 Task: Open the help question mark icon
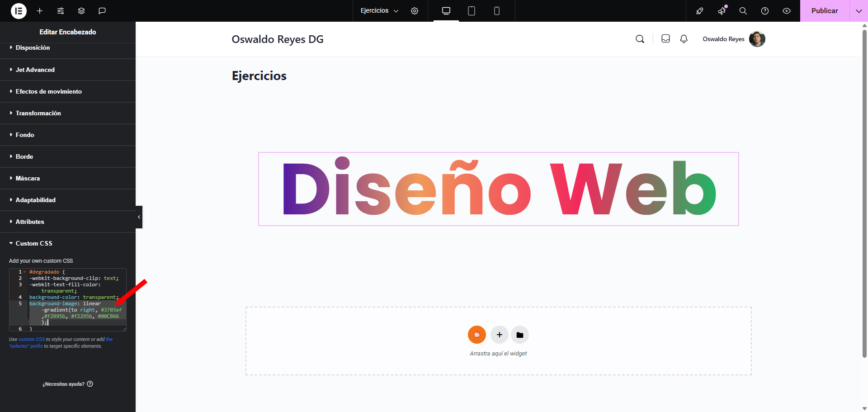764,11
